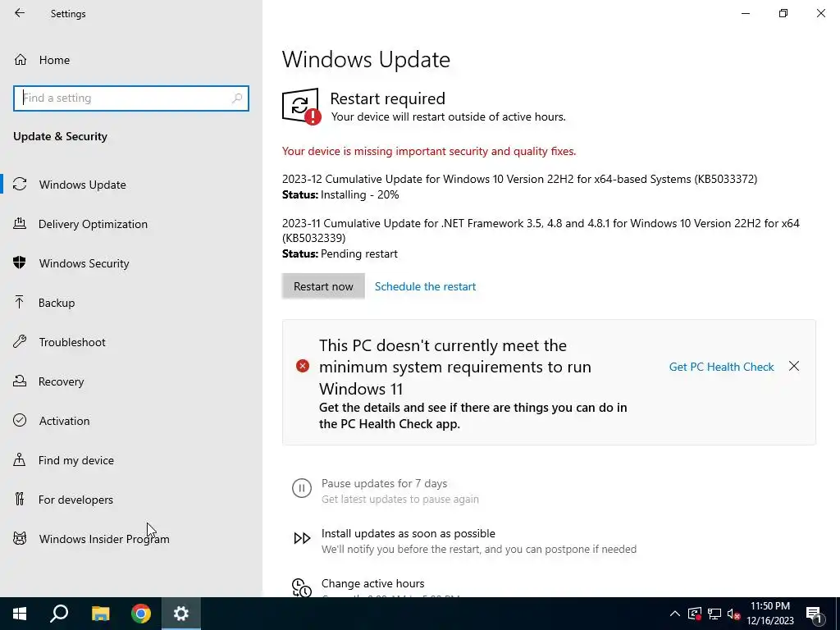This screenshot has height=630, width=840.
Task: Open the Troubleshoot page
Action: tap(131, 342)
